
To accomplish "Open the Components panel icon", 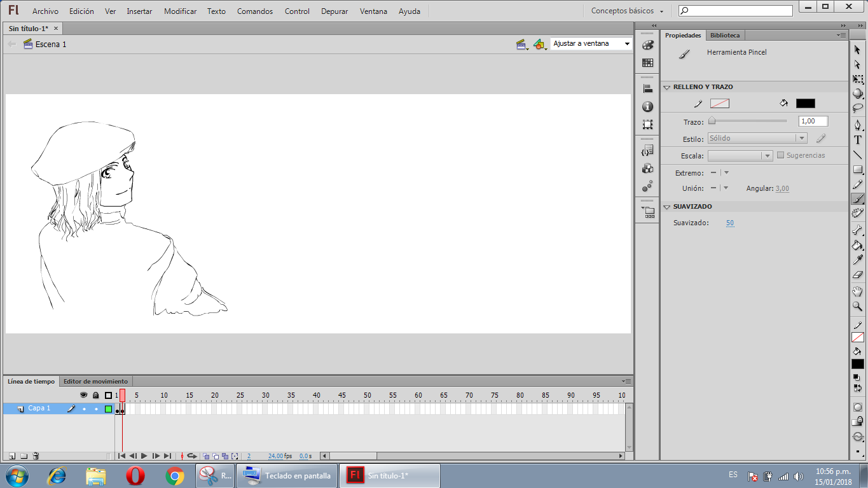I will pyautogui.click(x=647, y=169).
